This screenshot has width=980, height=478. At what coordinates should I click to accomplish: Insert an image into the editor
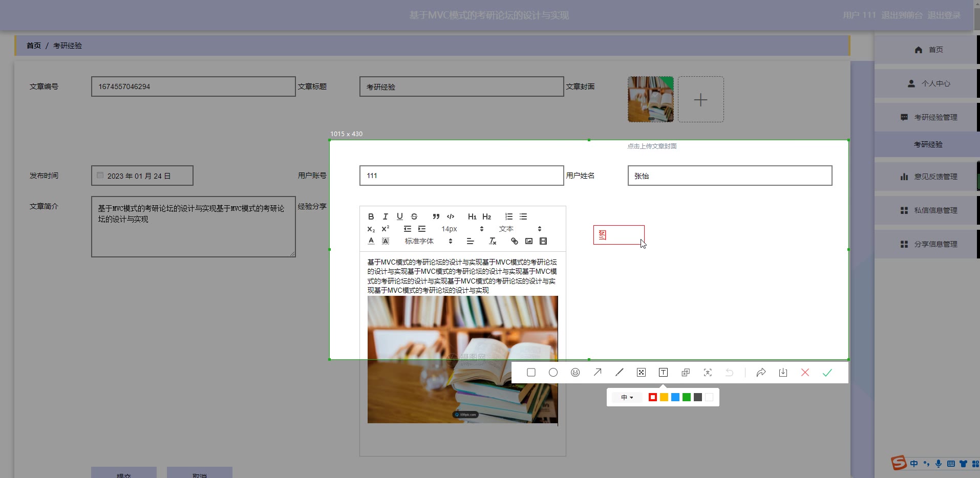pos(529,241)
